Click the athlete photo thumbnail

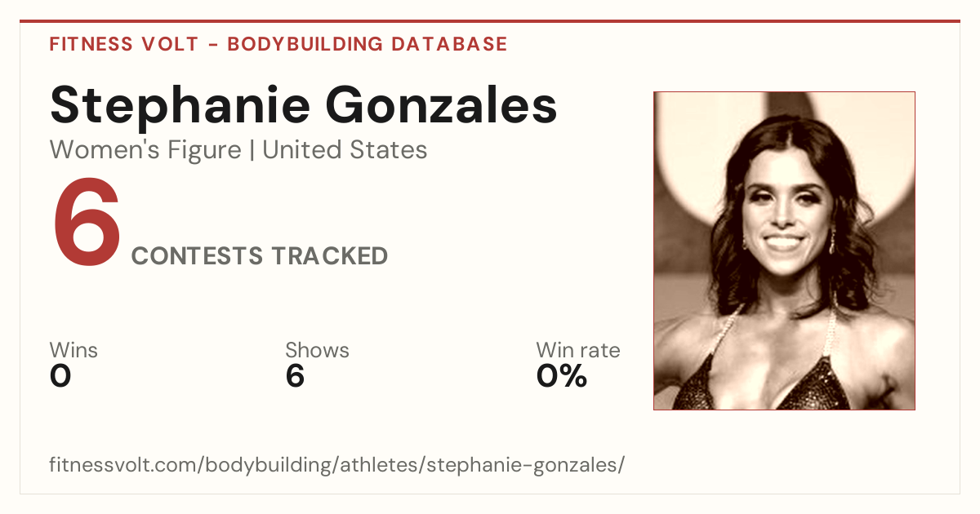click(x=784, y=250)
